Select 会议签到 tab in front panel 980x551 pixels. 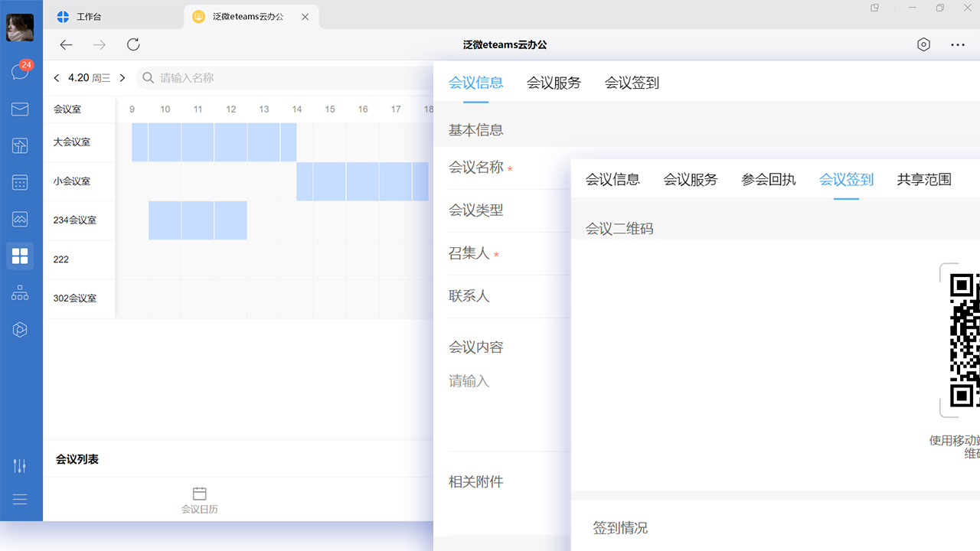847,179
